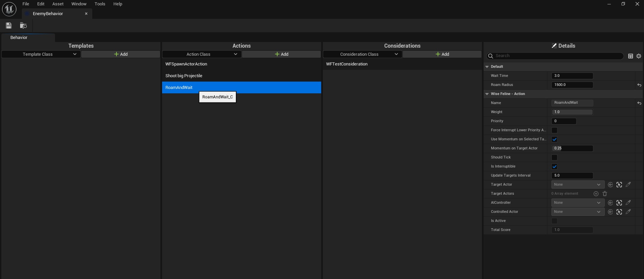Click the Details search field
The height and width of the screenshot is (279, 644).
tap(555, 56)
